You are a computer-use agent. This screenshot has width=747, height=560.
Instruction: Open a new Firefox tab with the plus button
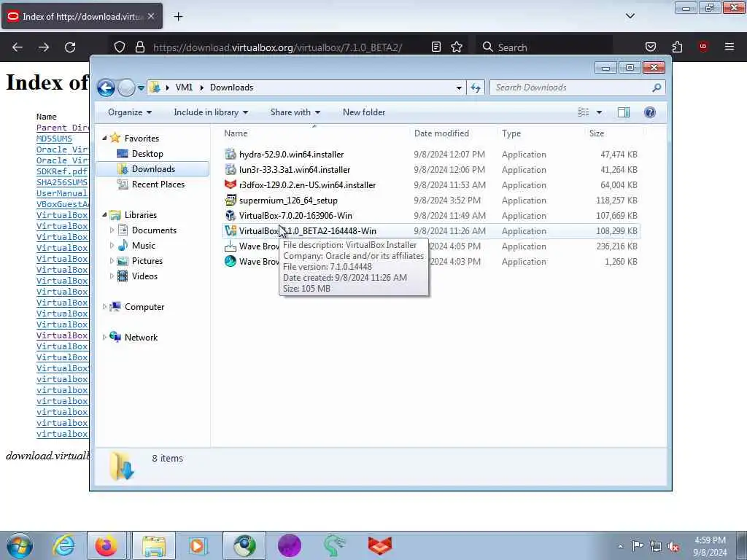pos(178,17)
